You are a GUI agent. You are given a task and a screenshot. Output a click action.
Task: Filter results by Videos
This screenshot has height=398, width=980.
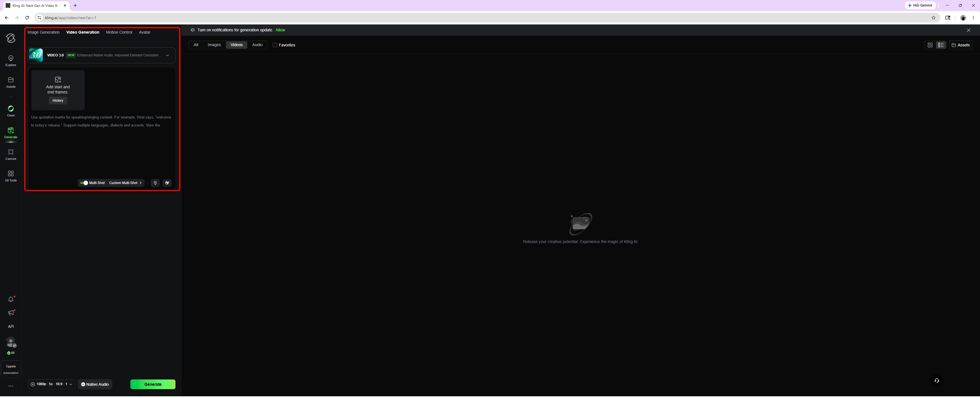click(236, 45)
